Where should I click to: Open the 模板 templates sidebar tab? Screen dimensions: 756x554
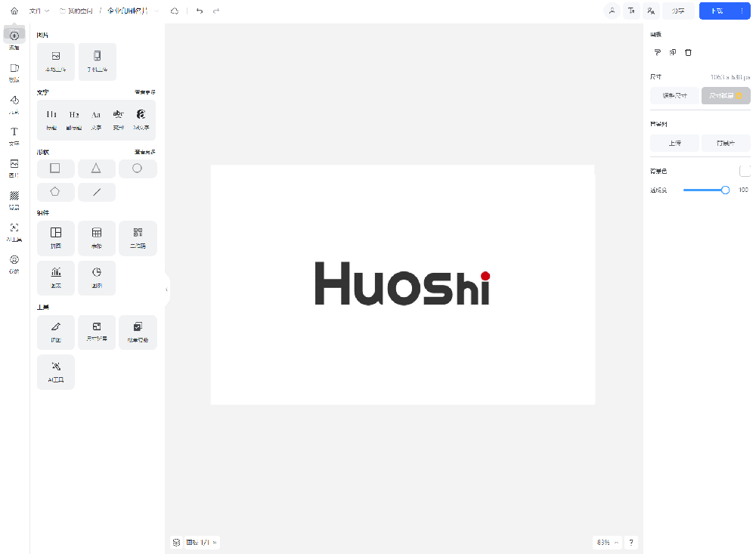click(x=14, y=73)
